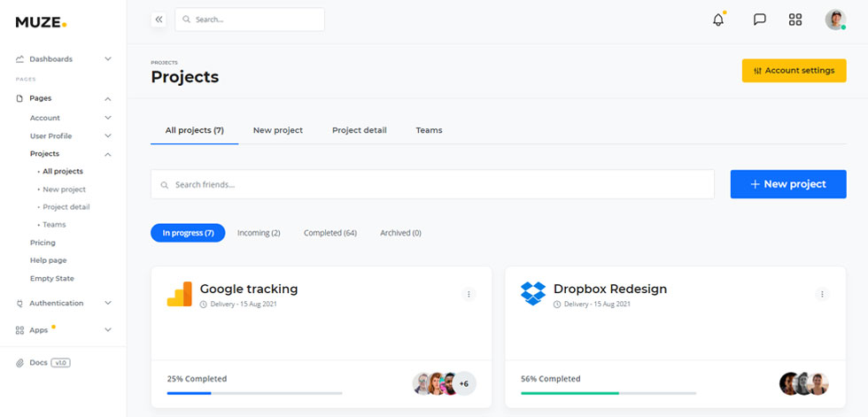
Task: Open All projects in sidebar
Action: 63,172
